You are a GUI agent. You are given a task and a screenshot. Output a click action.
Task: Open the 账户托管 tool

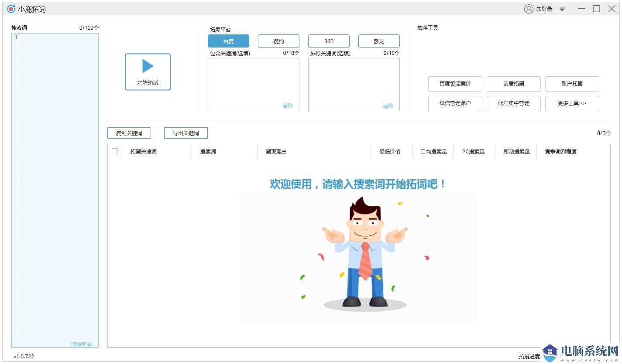(572, 84)
